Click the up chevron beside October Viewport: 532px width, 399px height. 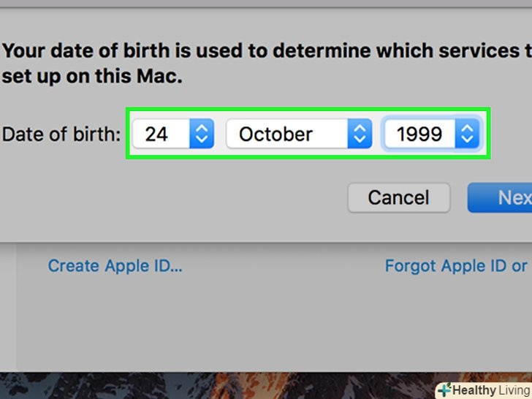coord(359,129)
